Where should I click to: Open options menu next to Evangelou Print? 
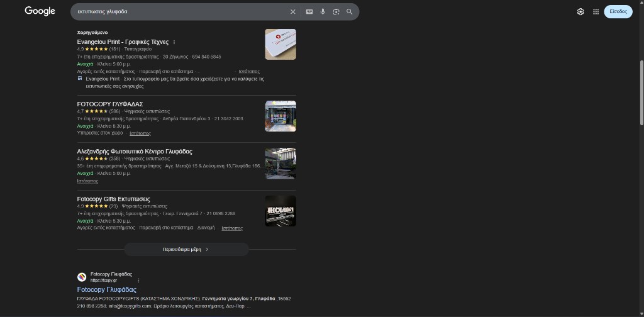174,42
